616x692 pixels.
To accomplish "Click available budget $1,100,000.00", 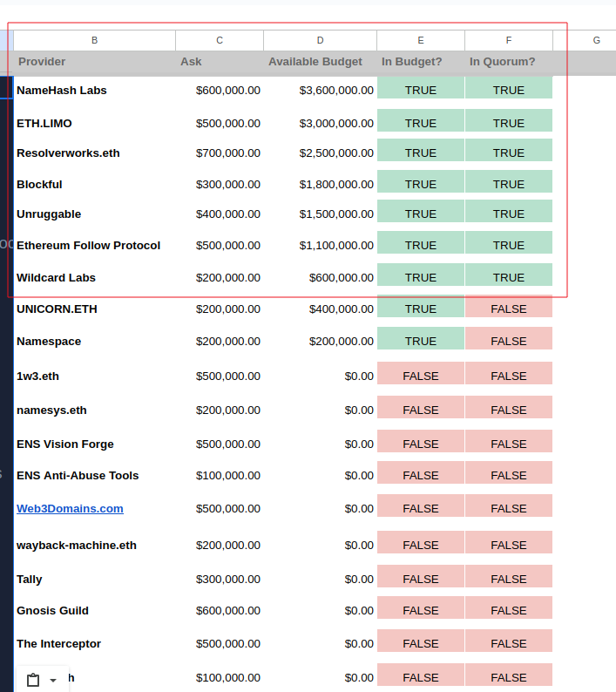I will (336, 245).
